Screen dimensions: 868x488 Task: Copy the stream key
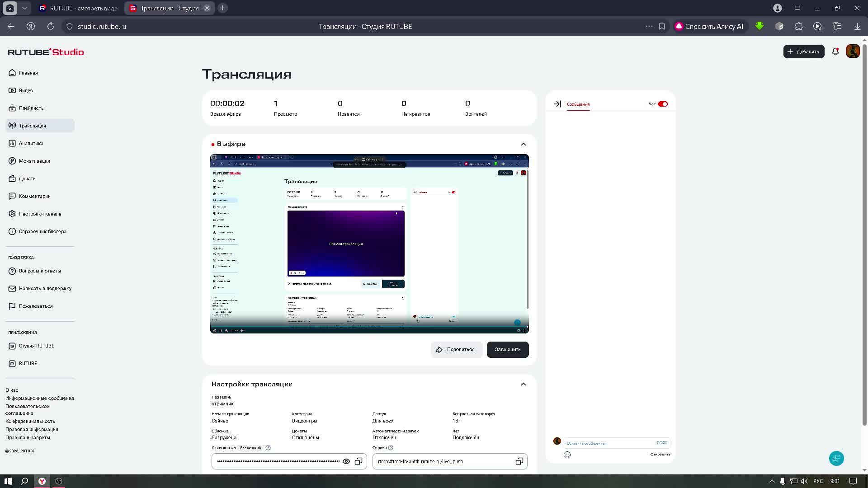(x=359, y=461)
